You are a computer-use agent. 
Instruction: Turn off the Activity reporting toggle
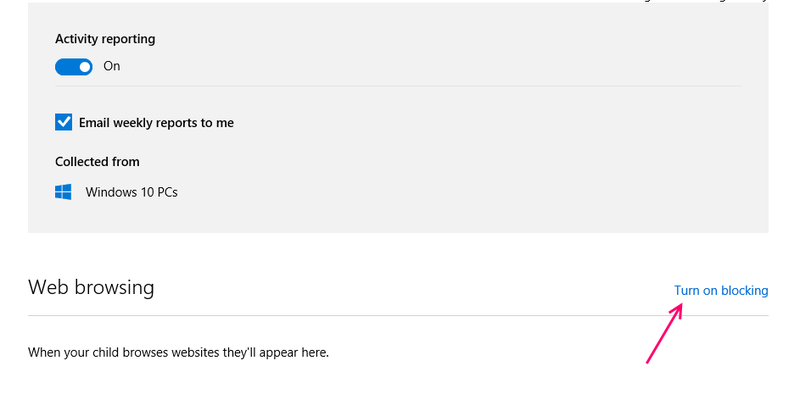tap(73, 67)
